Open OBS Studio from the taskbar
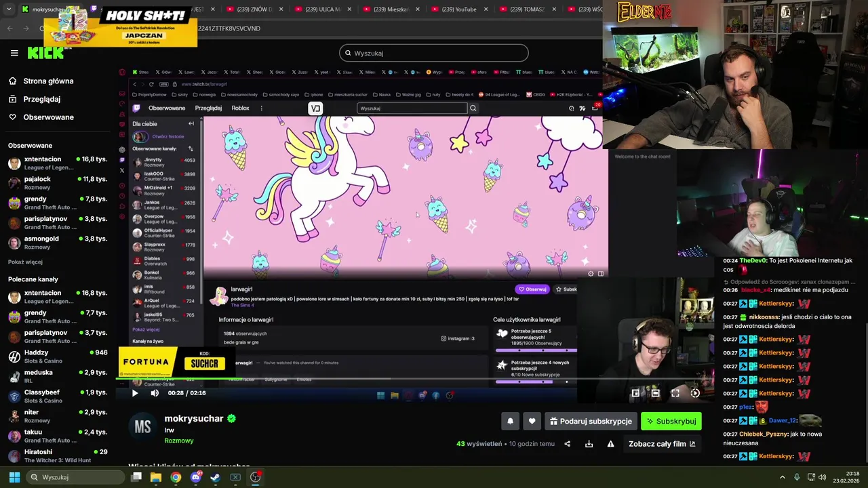The image size is (868, 488). click(256, 477)
